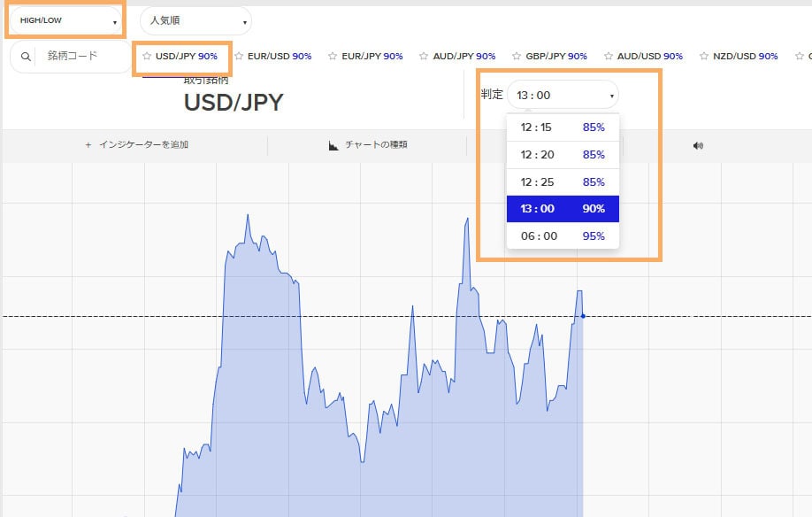The image size is (812, 517).
Task: Choose the 12:20 85% expiry option
Action: pyautogui.click(x=563, y=155)
